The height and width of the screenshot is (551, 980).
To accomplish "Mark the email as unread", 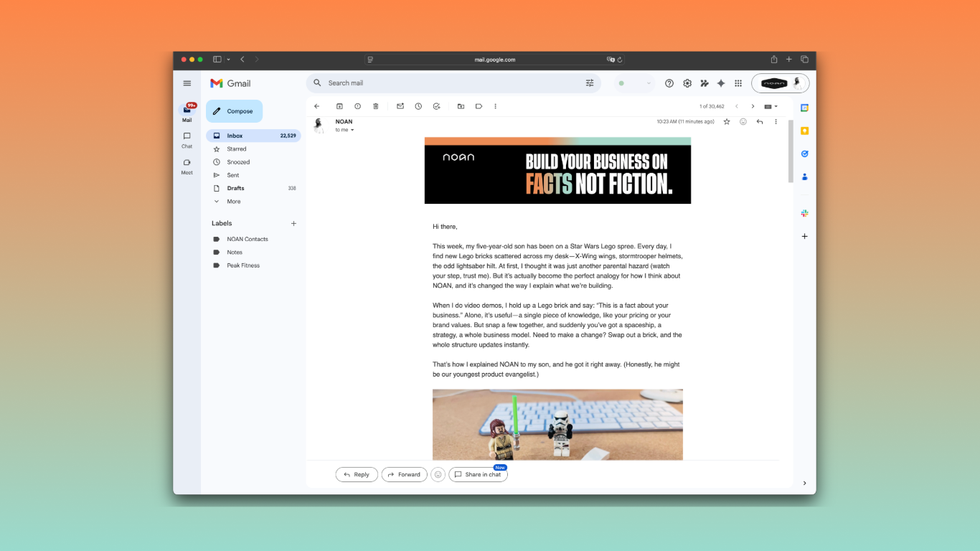I will (x=400, y=106).
